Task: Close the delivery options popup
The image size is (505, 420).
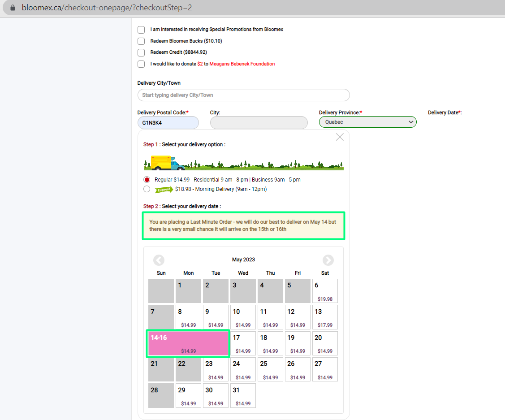Action: [340, 137]
